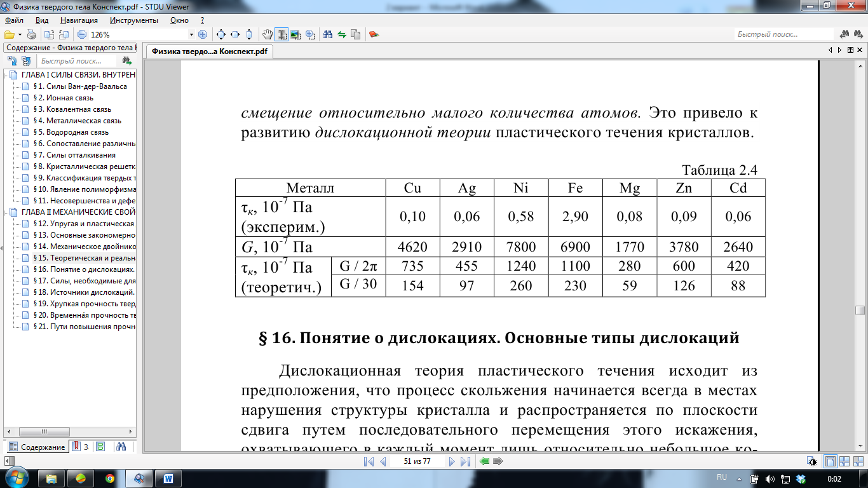
Task: Open Microsoft Word from the taskbar
Action: pyautogui.click(x=168, y=478)
